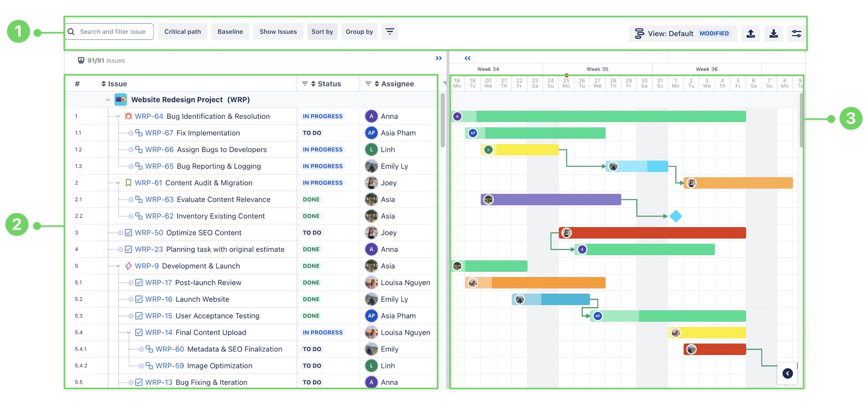Click Linh's avatar in WRP-66 row
The width and height of the screenshot is (868, 401).
click(x=371, y=149)
